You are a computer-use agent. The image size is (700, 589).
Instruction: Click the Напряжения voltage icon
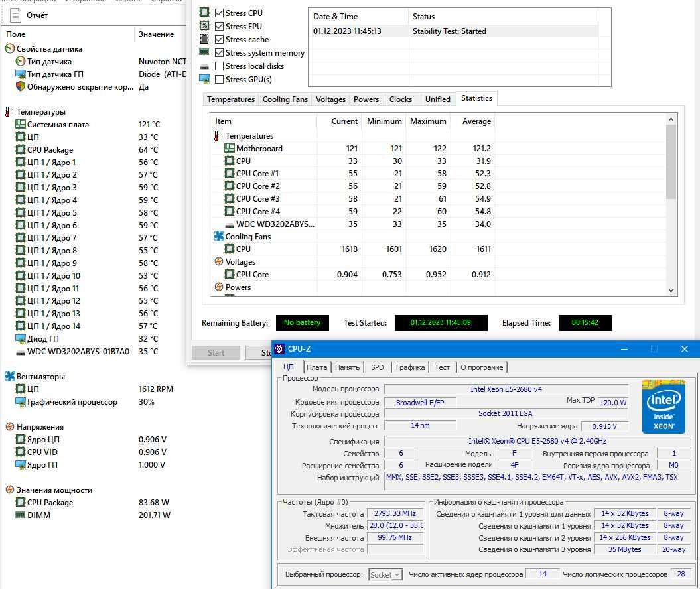coord(10,426)
